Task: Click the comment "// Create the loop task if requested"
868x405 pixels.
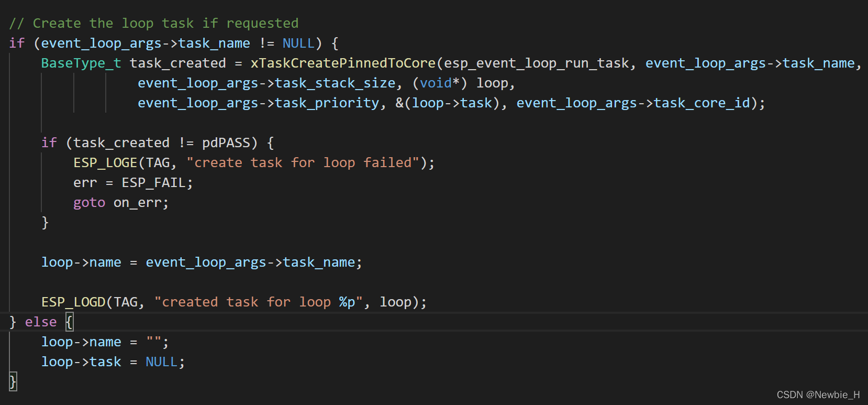Action: pyautogui.click(x=154, y=24)
